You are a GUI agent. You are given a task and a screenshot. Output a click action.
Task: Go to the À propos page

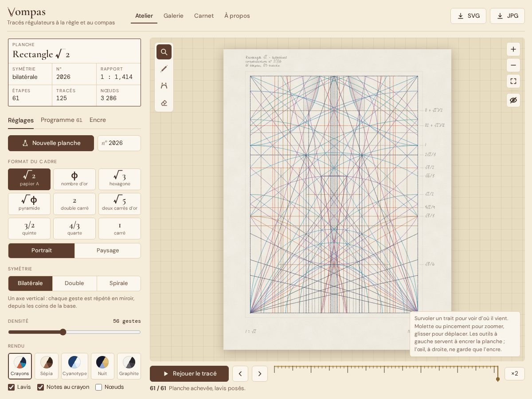[237, 16]
